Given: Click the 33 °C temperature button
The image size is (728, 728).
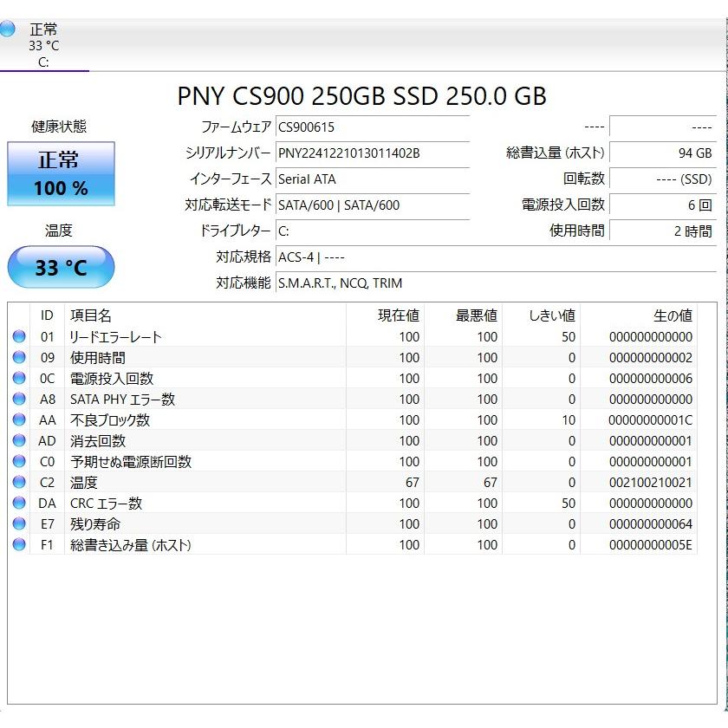Looking at the screenshot, I should point(61,268).
